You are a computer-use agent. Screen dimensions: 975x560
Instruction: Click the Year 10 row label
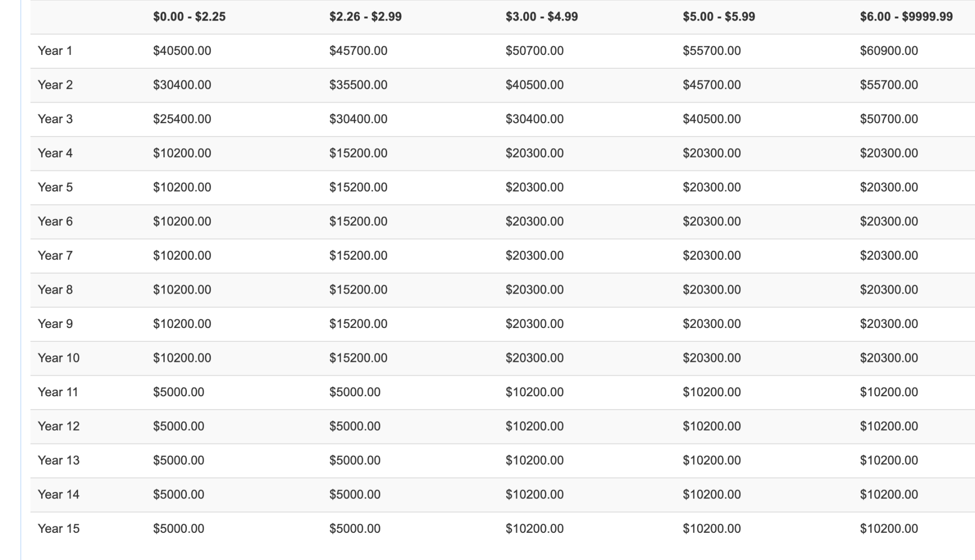[x=59, y=358]
